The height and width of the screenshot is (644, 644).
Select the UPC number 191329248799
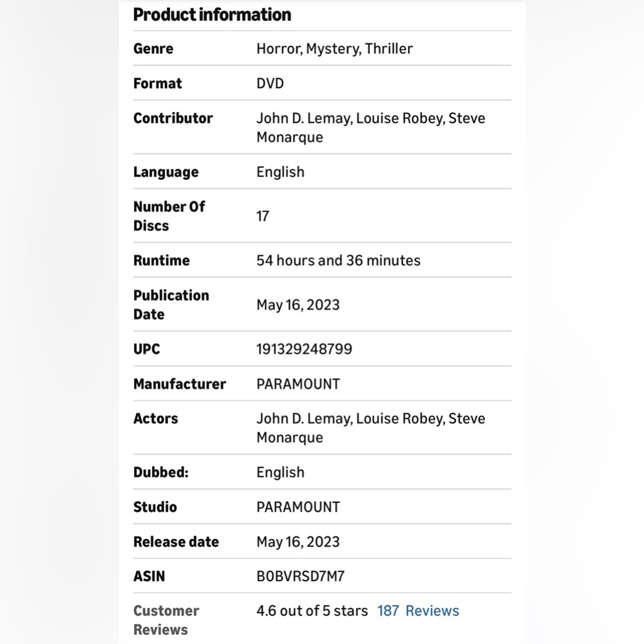tap(304, 349)
